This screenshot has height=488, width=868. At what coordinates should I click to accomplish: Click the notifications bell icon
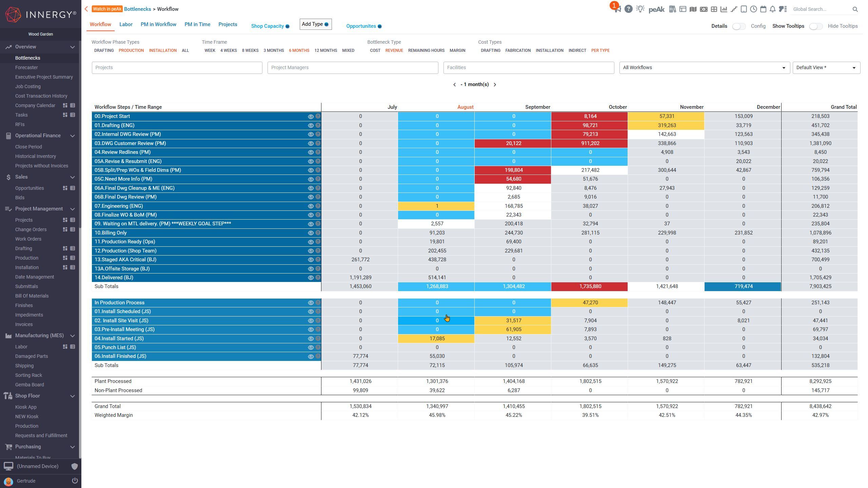pos(772,9)
